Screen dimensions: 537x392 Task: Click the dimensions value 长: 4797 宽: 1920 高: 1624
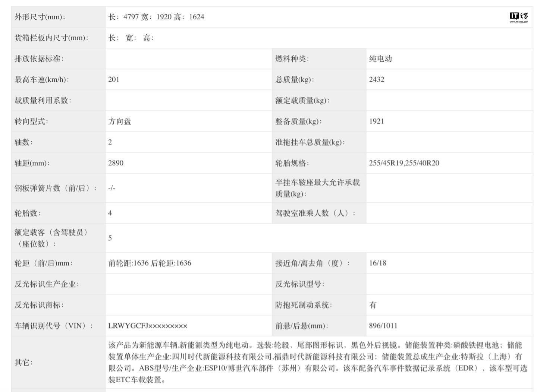156,17
